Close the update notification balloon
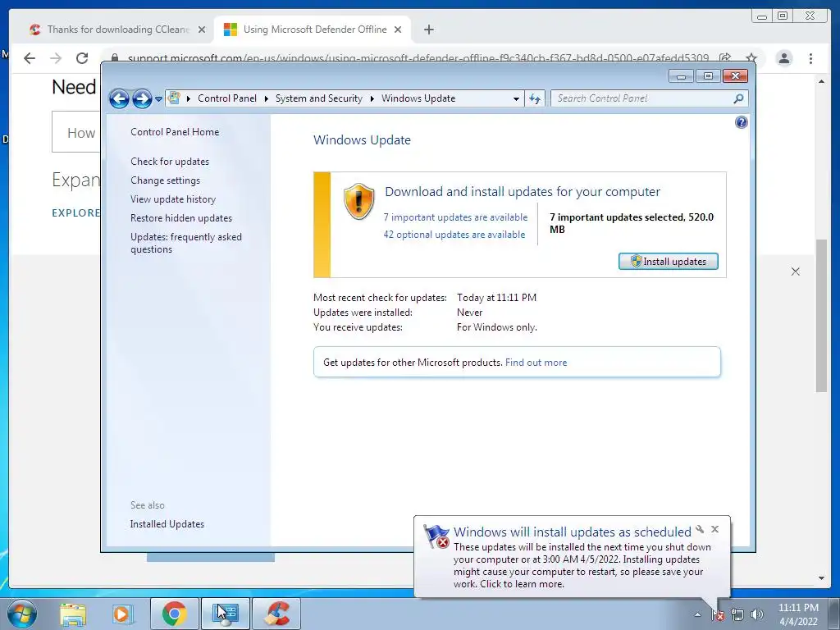840x630 pixels. (x=714, y=529)
